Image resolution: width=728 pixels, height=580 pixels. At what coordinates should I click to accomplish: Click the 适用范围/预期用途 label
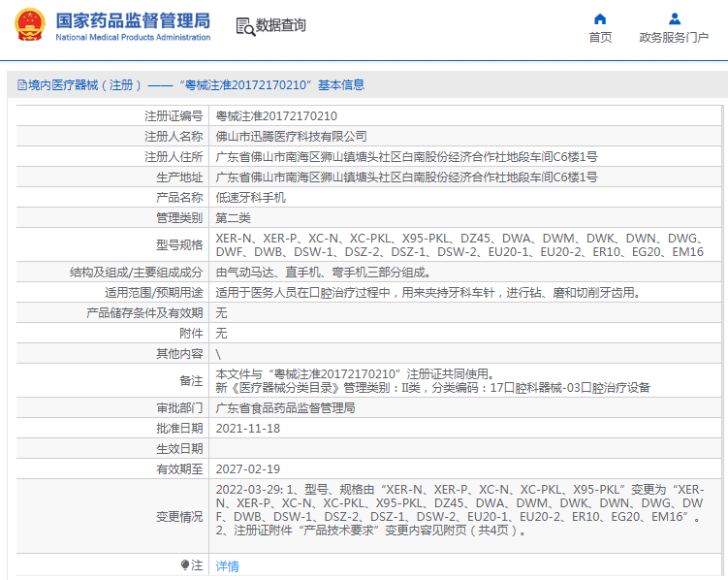click(154, 293)
